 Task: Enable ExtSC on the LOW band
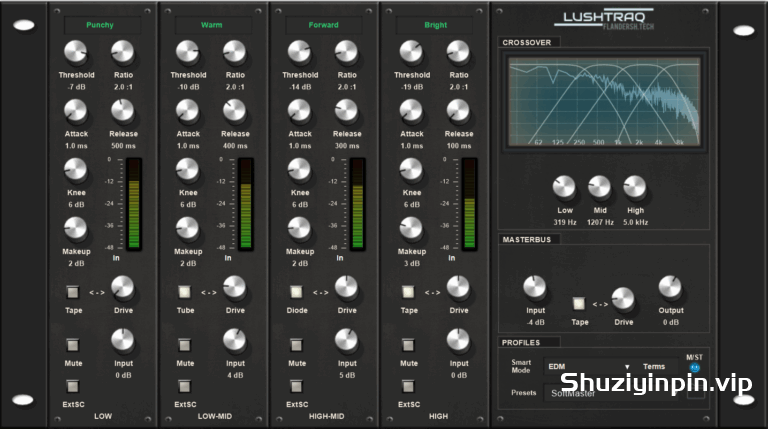pyautogui.click(x=72, y=386)
